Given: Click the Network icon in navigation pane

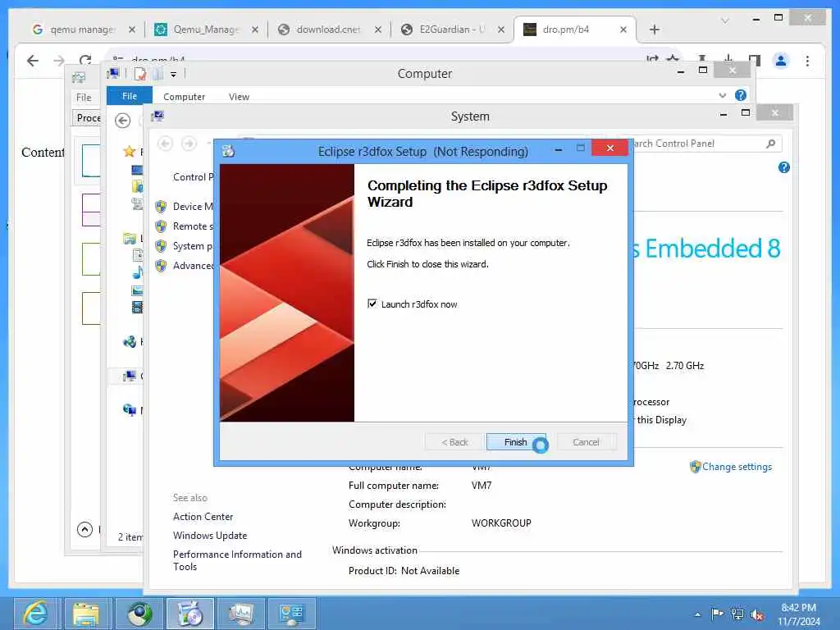Looking at the screenshot, I should click(129, 410).
